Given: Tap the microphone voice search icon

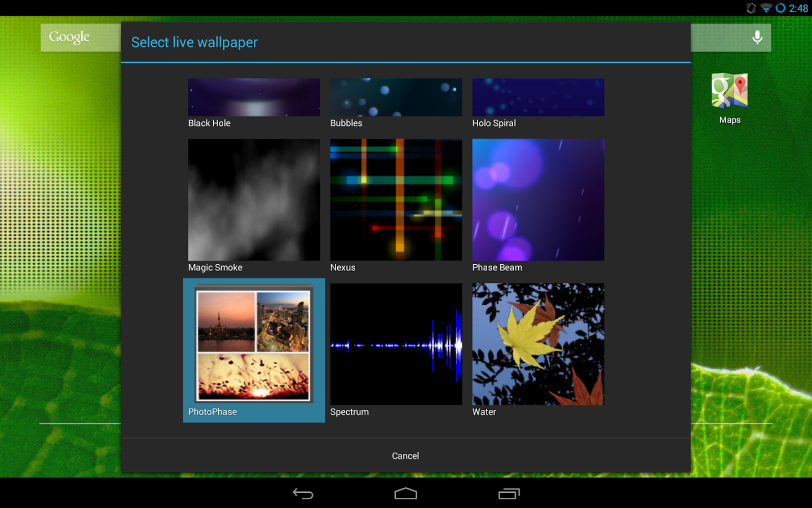Looking at the screenshot, I should point(757,37).
